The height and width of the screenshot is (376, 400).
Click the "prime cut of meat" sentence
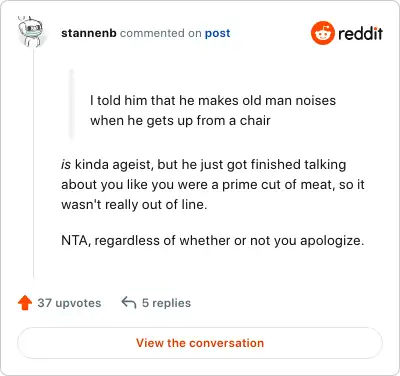[213, 184]
